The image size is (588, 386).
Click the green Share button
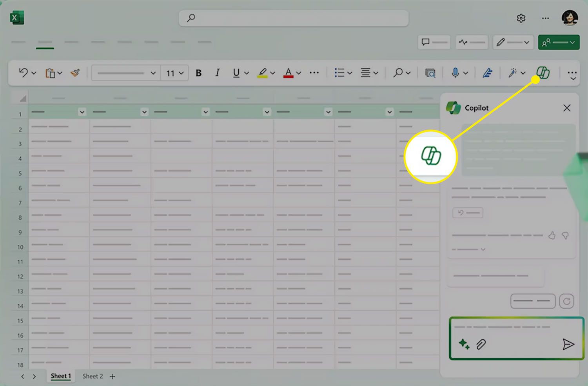pyautogui.click(x=558, y=42)
